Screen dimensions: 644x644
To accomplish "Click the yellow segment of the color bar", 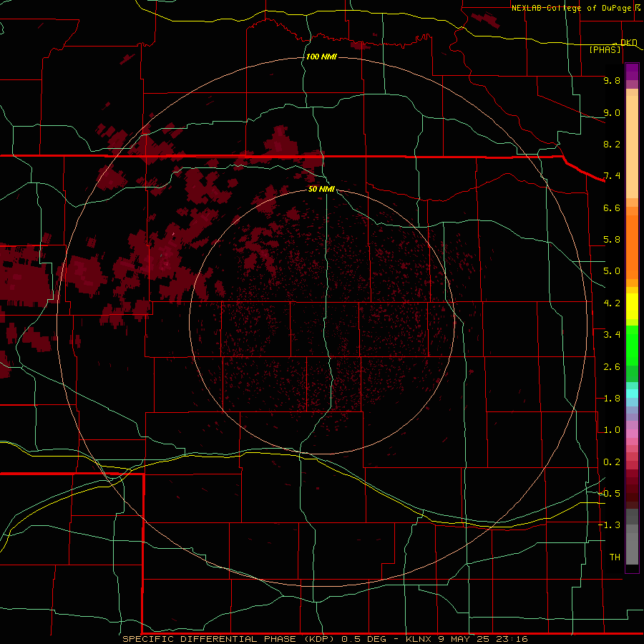I will tap(632, 306).
